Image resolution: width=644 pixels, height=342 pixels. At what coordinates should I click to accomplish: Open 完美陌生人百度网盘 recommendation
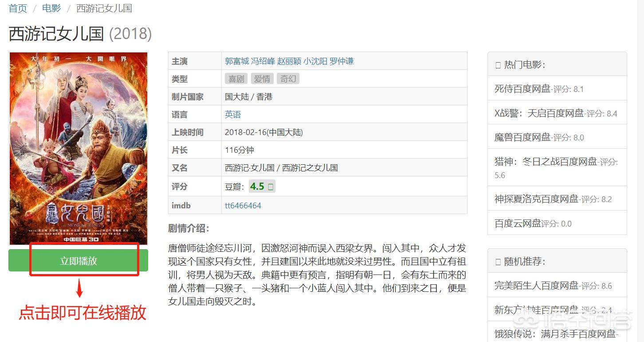[537, 285]
